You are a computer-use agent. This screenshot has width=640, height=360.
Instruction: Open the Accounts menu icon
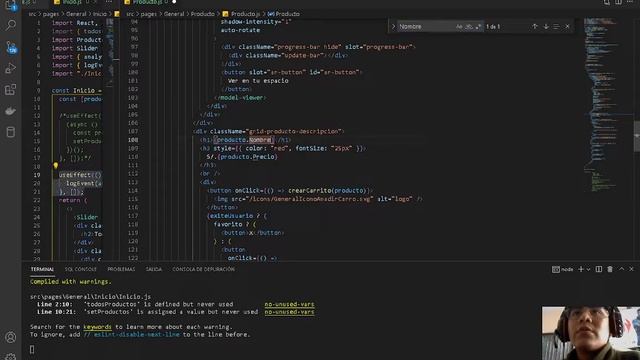pos(11,337)
